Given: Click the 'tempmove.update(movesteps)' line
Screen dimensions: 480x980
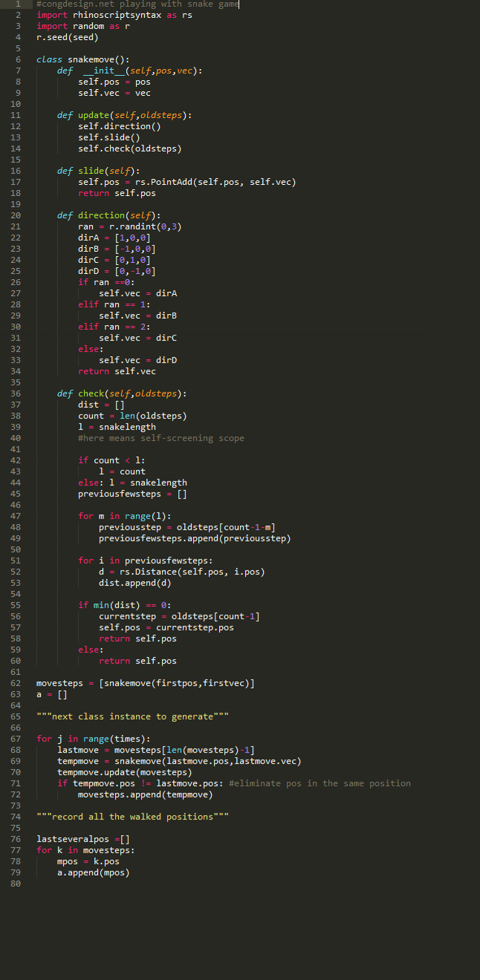Looking at the screenshot, I should [125, 772].
